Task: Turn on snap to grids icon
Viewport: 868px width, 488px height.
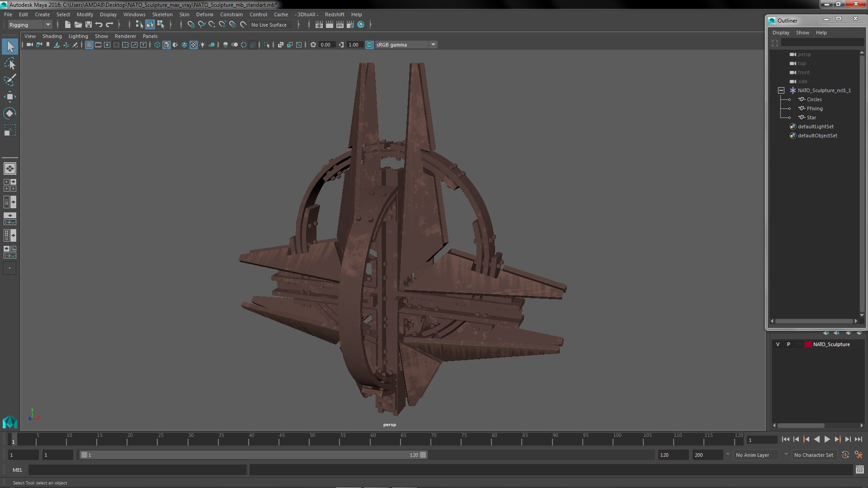Action: click(x=191, y=25)
